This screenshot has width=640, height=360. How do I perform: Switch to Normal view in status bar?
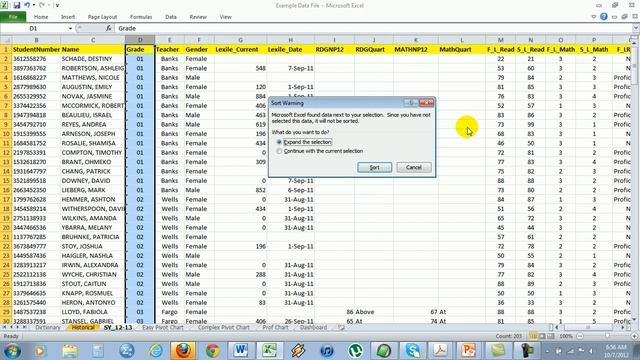533,336
